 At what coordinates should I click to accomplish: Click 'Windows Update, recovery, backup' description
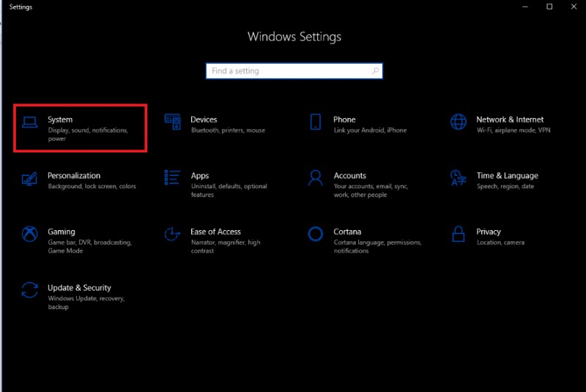coord(86,303)
